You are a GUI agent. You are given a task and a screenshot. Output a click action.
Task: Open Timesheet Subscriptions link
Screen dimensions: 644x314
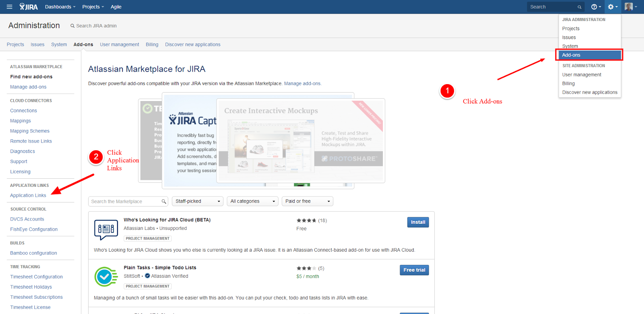[36, 297]
